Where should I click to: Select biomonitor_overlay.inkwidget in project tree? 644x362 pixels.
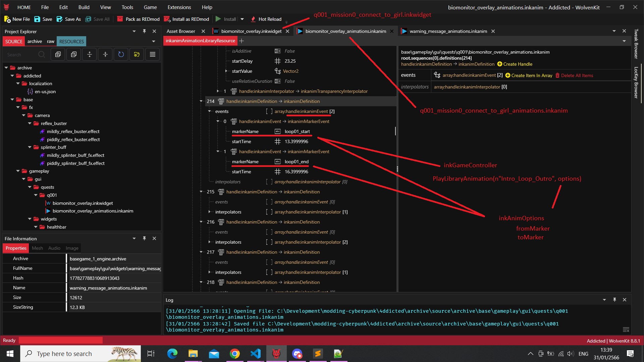pyautogui.click(x=83, y=203)
